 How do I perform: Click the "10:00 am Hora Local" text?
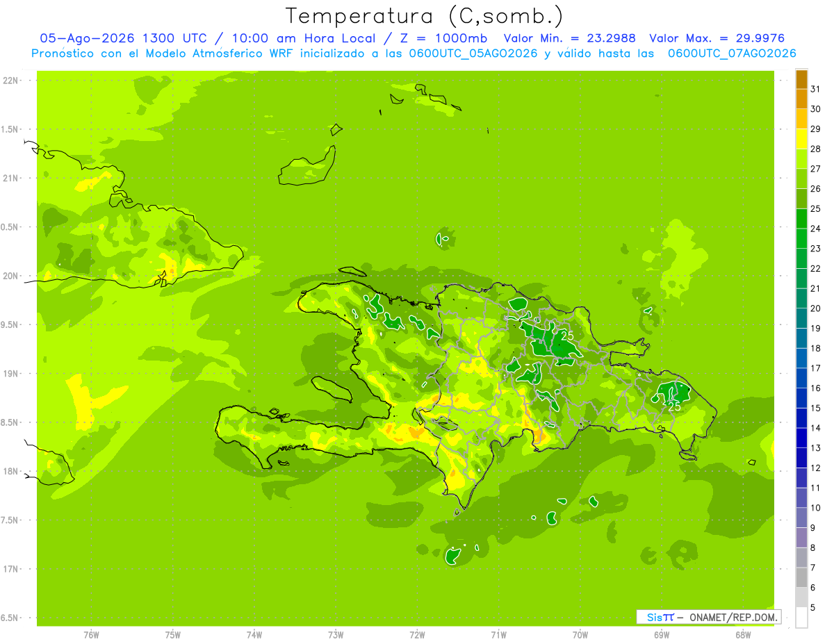303,38
